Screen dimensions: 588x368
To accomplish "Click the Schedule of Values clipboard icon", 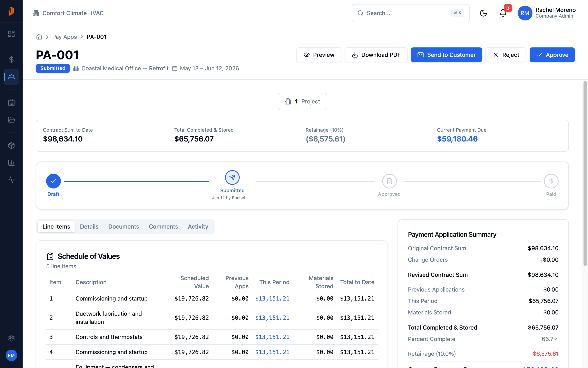I will [50, 256].
